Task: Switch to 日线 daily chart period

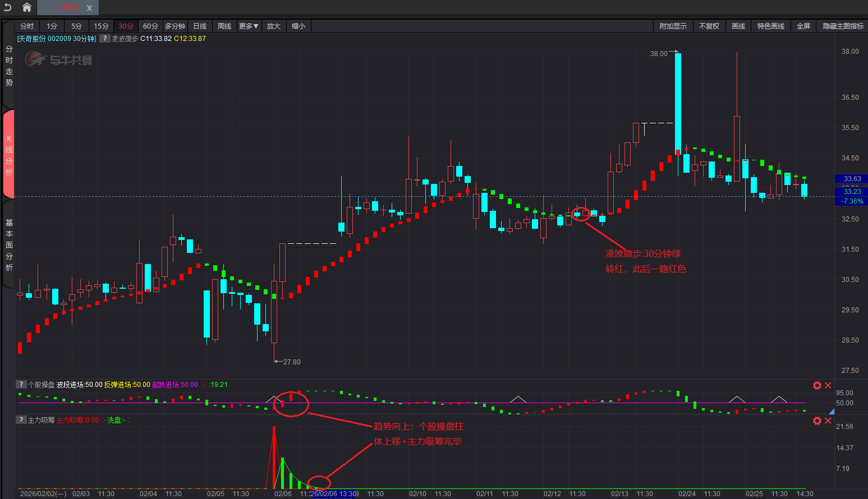Action: click(200, 26)
